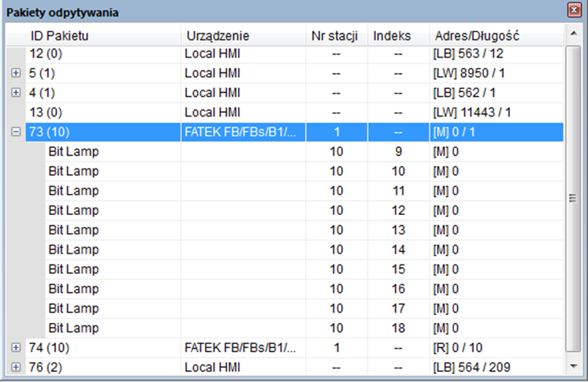Select Bit Lamp row with index 15
The image size is (588, 382).
(x=304, y=269)
